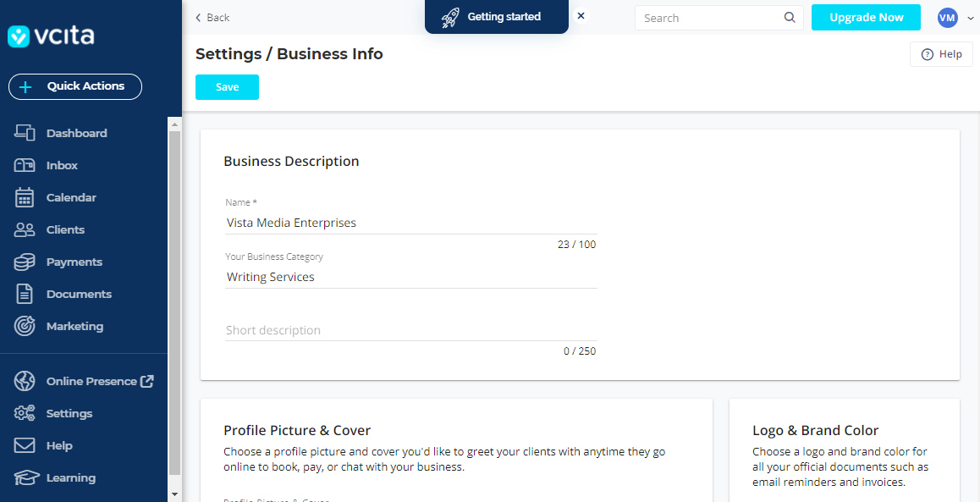Click the 23 / 100 character counter
The height and width of the screenshot is (502, 980).
coord(577,245)
